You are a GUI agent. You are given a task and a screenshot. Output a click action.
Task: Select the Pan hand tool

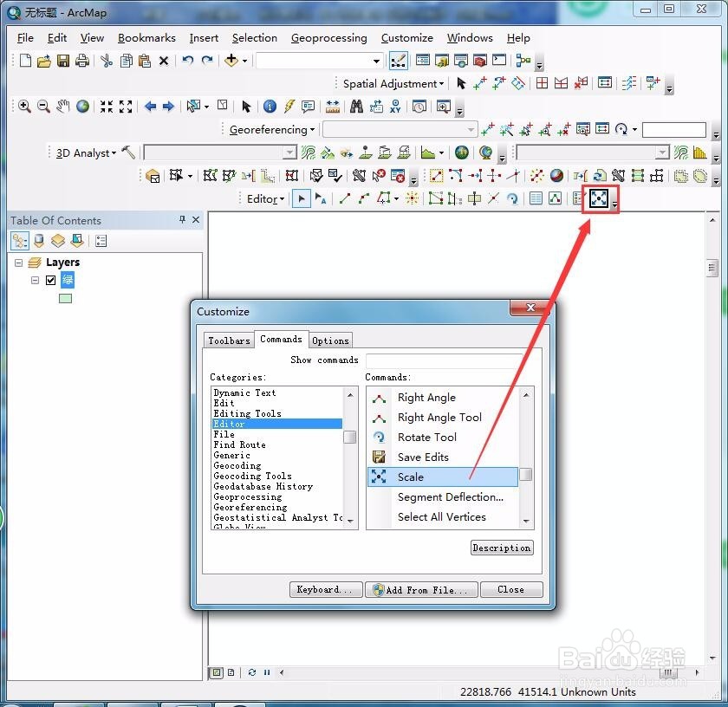coord(62,107)
